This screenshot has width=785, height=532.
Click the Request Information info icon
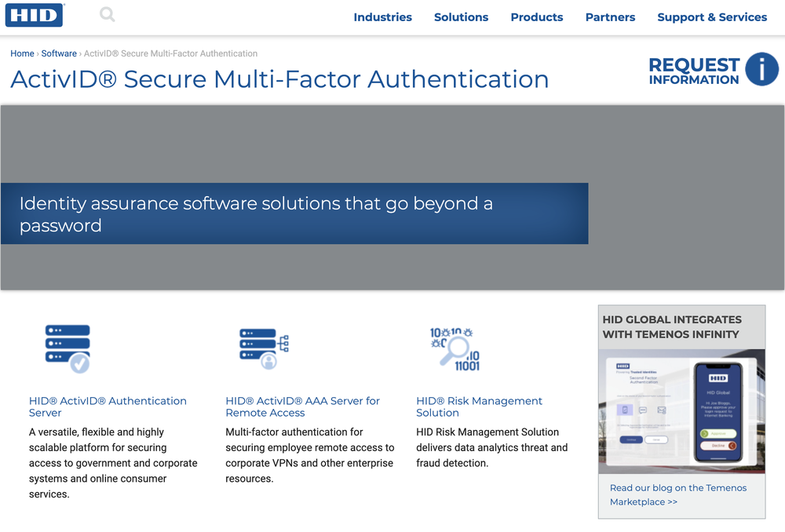761,69
